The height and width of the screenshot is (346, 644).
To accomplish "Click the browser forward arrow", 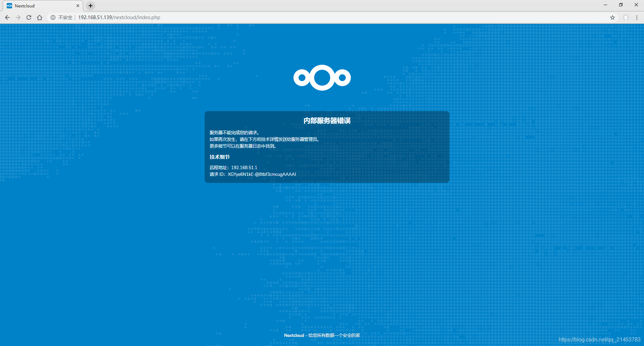I will pyautogui.click(x=18, y=17).
